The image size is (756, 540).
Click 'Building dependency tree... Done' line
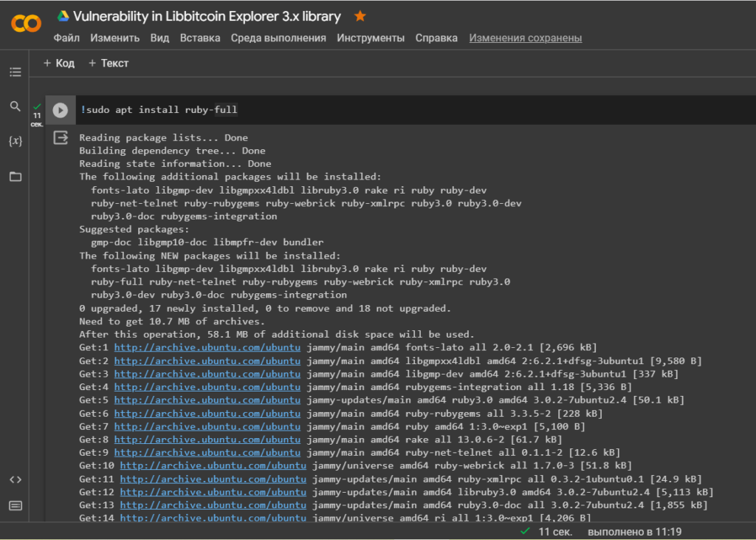(172, 151)
